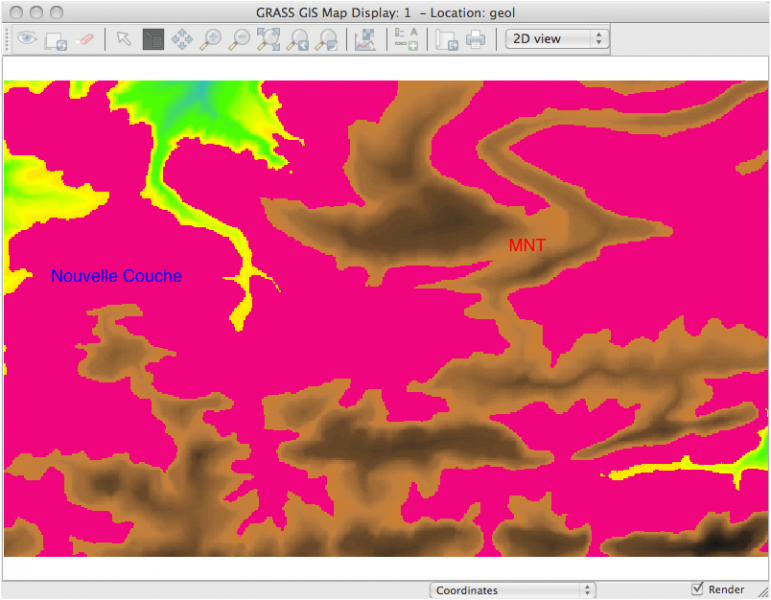Click the blue Nouvelle Couche map label
This screenshot has height=600, width=771.
116,276
